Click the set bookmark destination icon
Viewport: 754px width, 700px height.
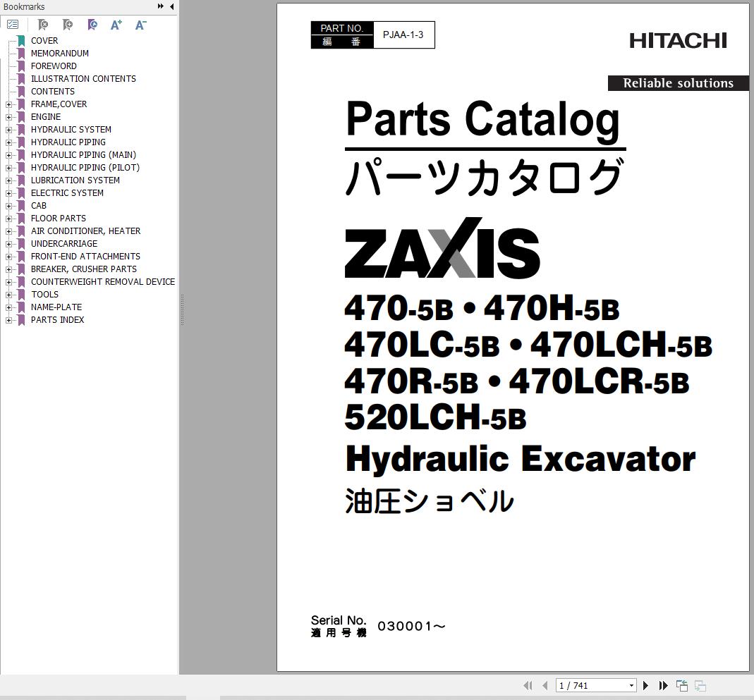coord(92,25)
